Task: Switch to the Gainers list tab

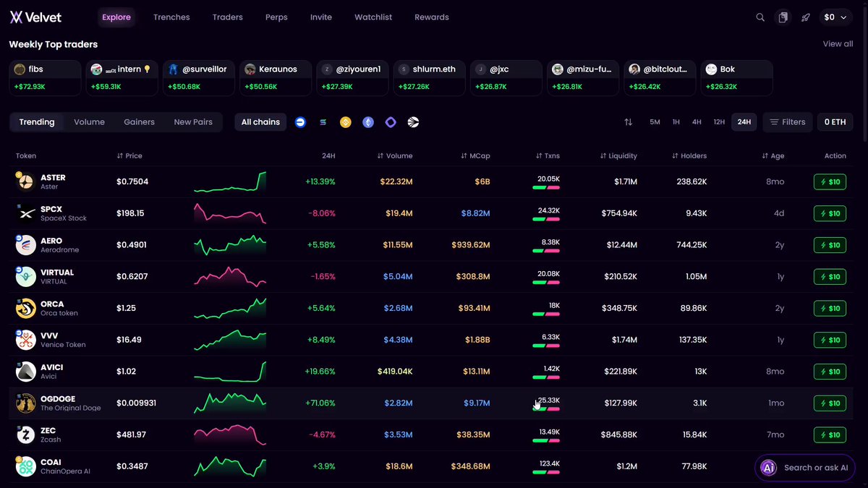Action: click(x=139, y=122)
